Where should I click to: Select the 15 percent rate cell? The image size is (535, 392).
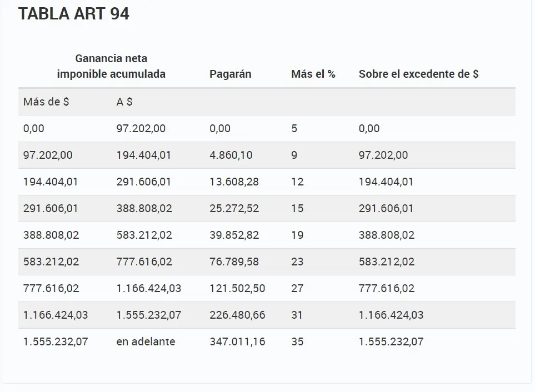click(297, 208)
